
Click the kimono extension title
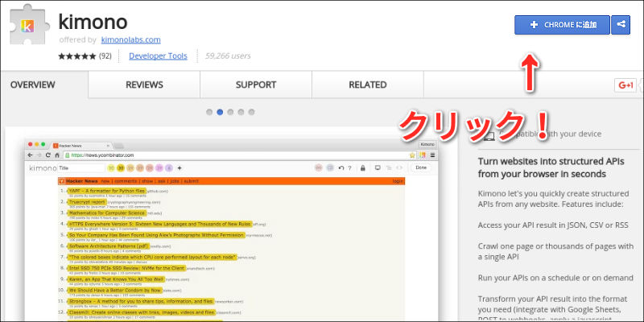click(93, 22)
